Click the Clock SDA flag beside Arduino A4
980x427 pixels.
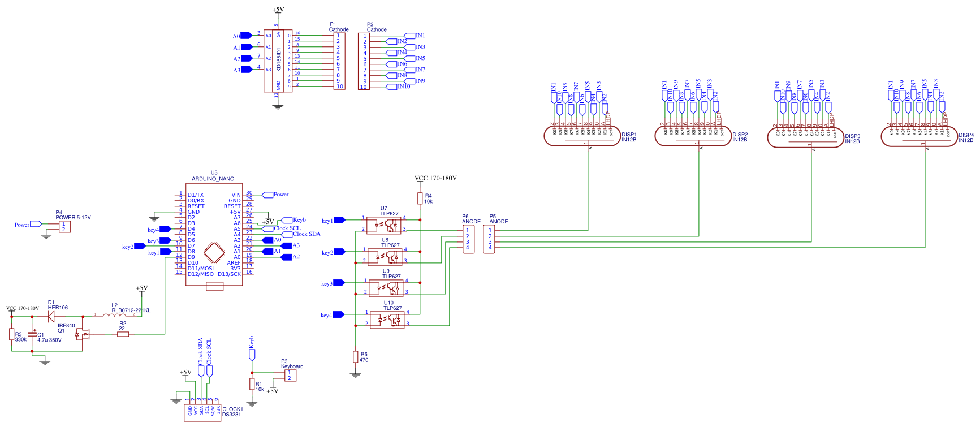coord(301,234)
